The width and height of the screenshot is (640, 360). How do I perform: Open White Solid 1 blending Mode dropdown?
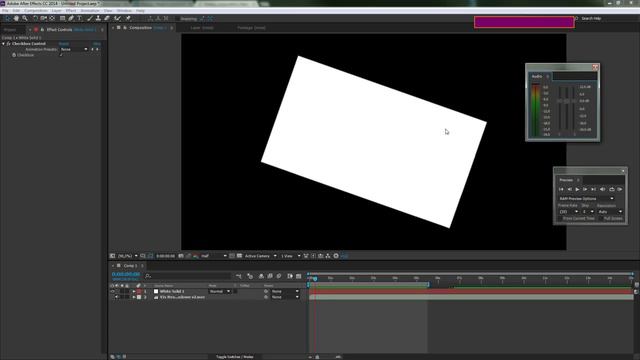click(x=220, y=291)
